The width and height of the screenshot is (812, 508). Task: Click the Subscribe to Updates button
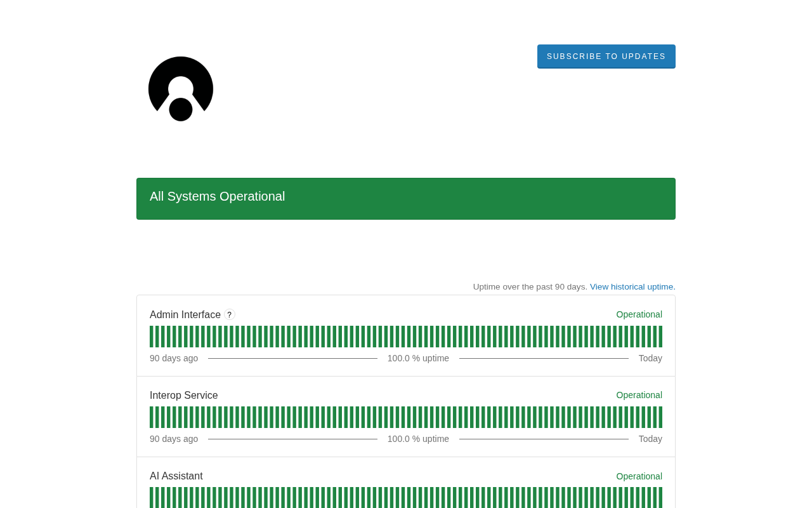pyautogui.click(x=606, y=57)
